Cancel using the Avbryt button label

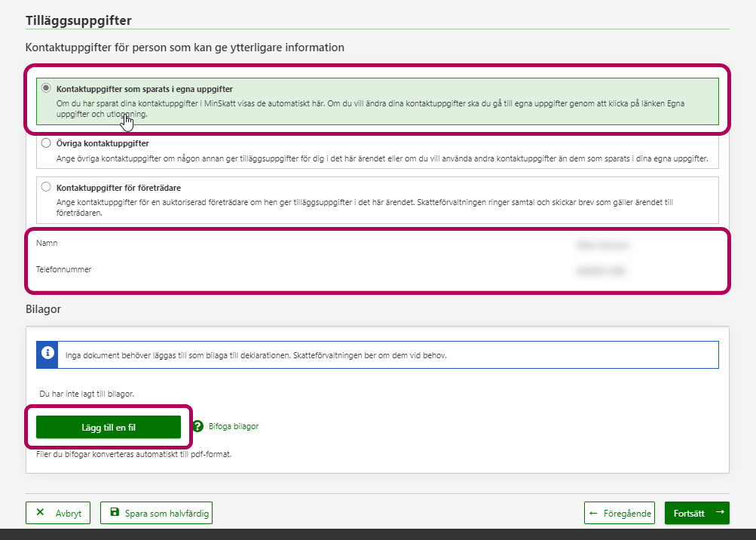(69, 514)
